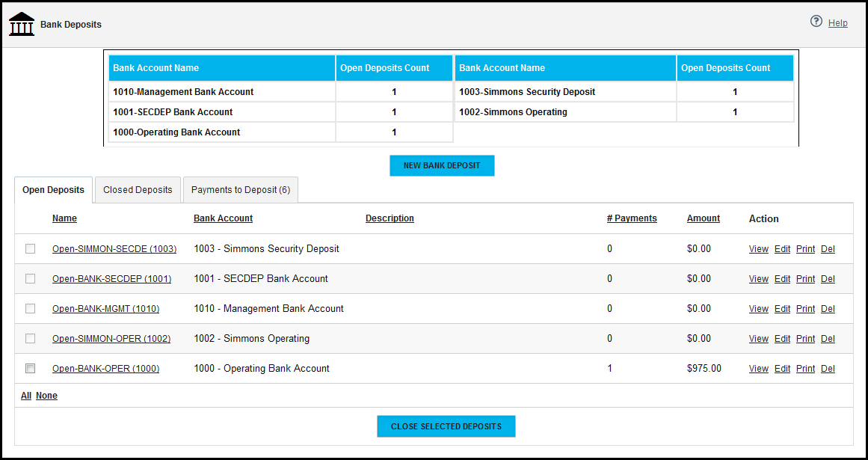868x460 pixels.
Task: Sort by the # Payments column header
Action: 631,218
